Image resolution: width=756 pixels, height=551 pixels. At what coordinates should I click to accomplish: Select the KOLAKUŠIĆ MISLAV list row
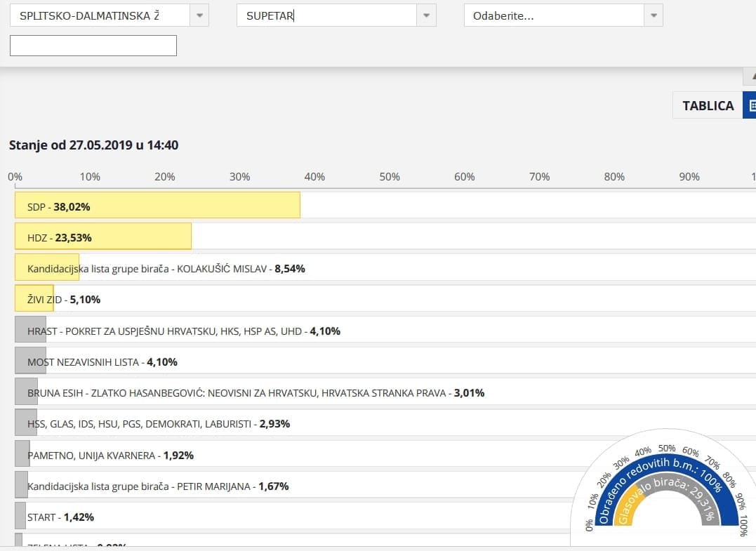pyautogui.click(x=166, y=269)
